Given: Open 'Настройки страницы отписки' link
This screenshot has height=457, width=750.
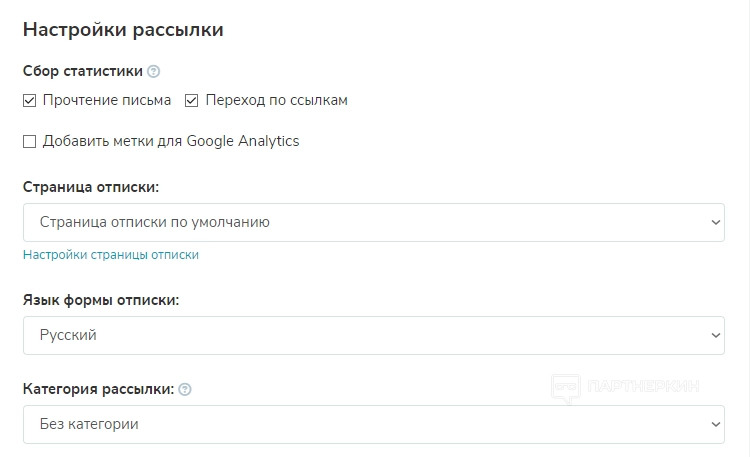Looking at the screenshot, I should click(111, 255).
